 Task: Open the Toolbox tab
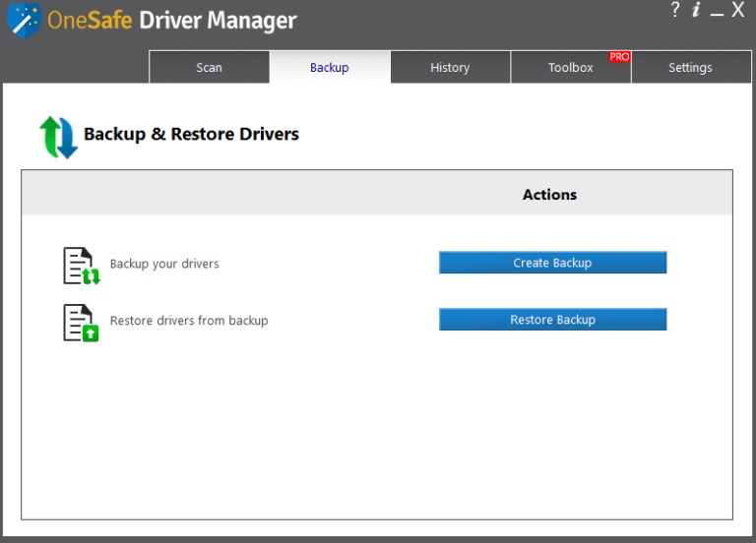(x=571, y=67)
